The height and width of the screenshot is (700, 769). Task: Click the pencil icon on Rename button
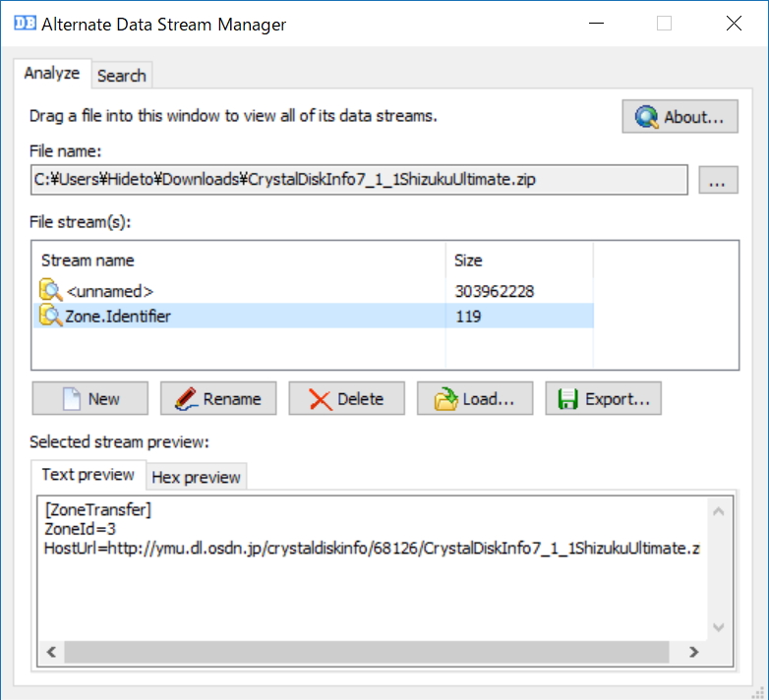coord(186,399)
